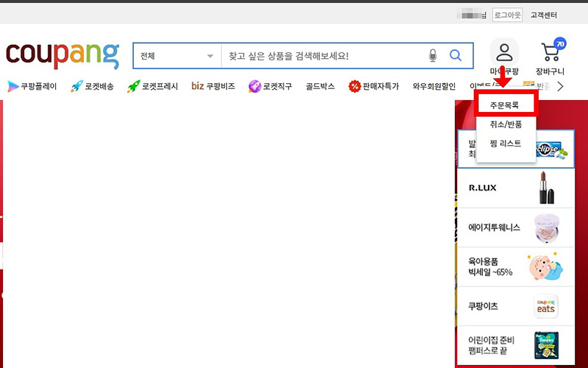The image size is (588, 368).
Task: Open the R.LUX banner card
Action: pyautogui.click(x=516, y=188)
